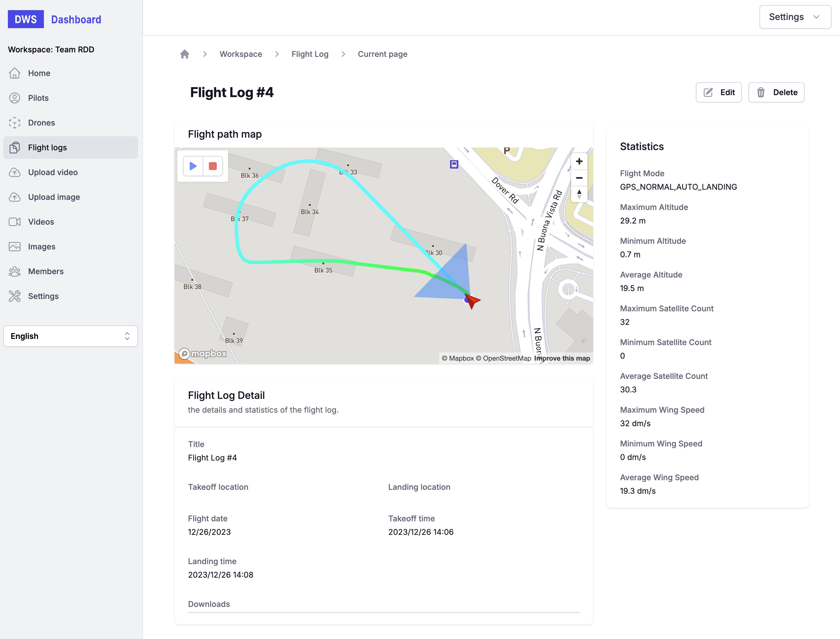Click the Mapbox logo on map
The image size is (840, 639).
tap(203, 354)
